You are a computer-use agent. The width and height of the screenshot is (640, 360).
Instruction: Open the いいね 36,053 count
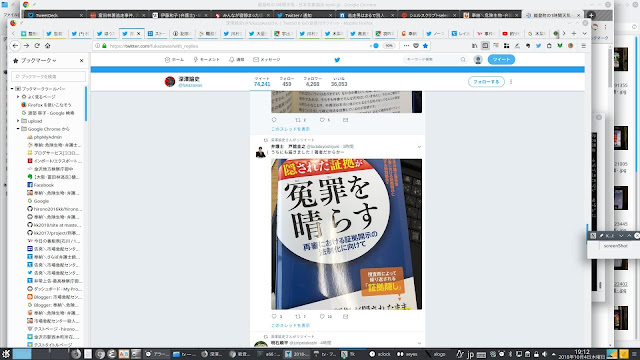pos(339,82)
